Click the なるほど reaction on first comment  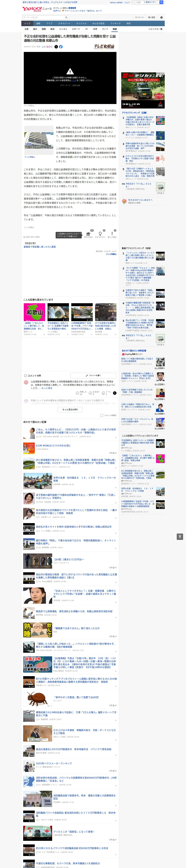94,393
